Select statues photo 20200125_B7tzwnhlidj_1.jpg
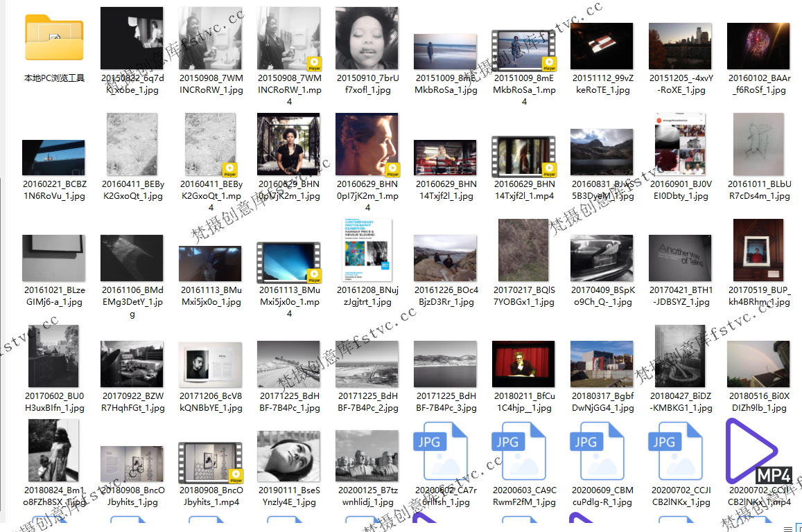The width and height of the screenshot is (802, 532). point(367,456)
